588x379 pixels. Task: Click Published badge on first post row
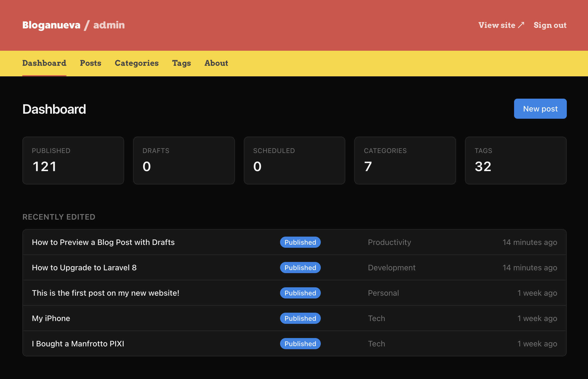pyautogui.click(x=300, y=293)
